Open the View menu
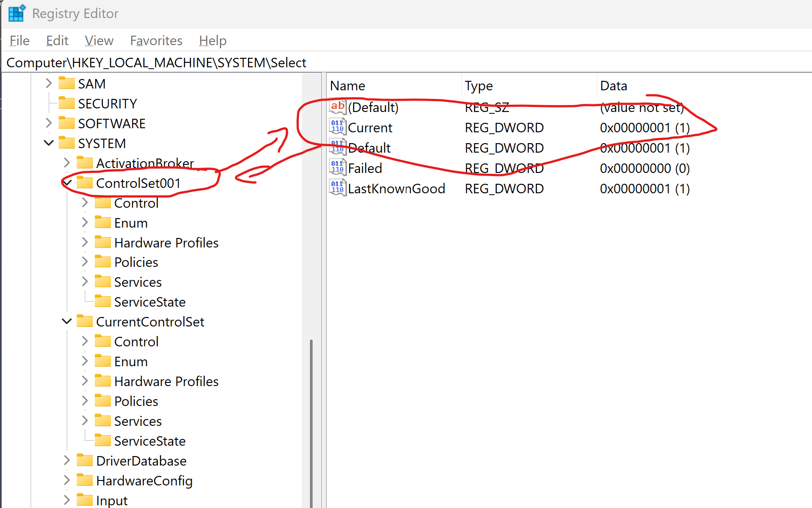This screenshot has width=812, height=508. coord(98,40)
